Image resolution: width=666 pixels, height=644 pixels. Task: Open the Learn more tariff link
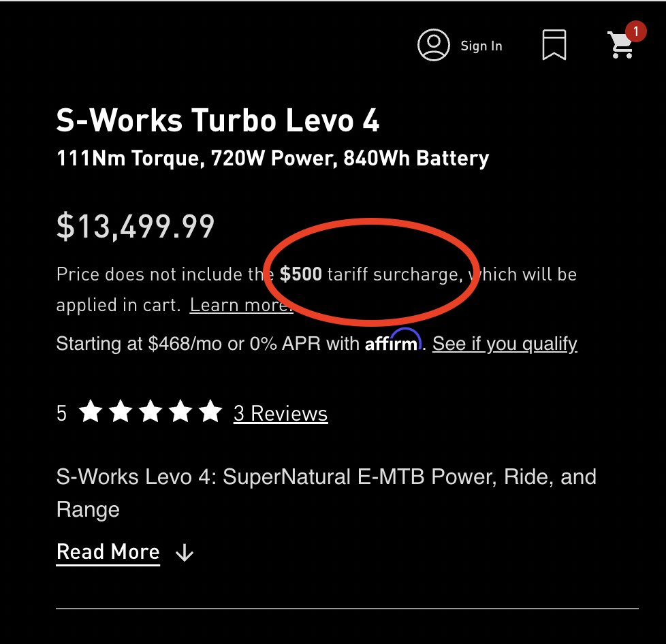pyautogui.click(x=240, y=304)
